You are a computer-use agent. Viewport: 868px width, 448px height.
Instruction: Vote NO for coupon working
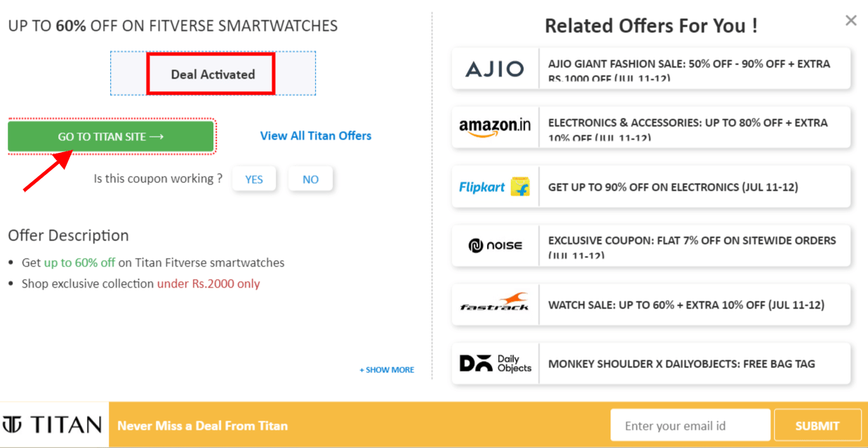pos(310,179)
